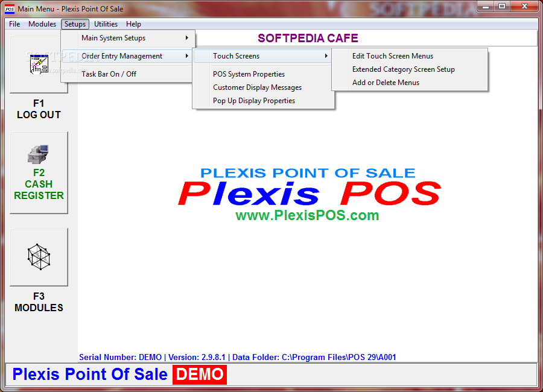This screenshot has height=392, width=543.
Task: Click the SOFTPEDIA CAFE header text
Action: (308, 38)
